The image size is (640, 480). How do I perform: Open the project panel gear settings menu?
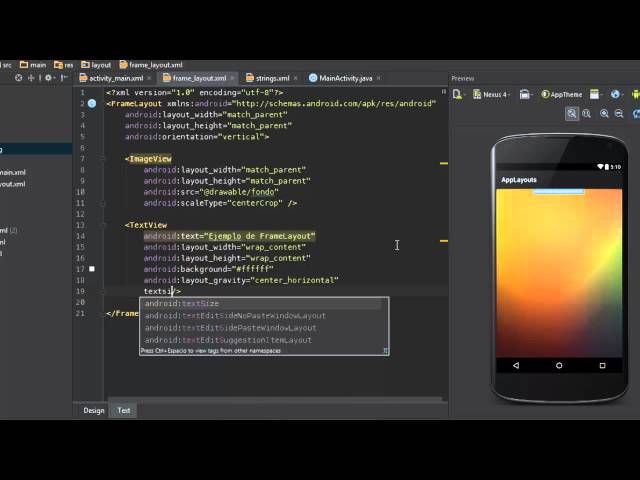point(49,78)
